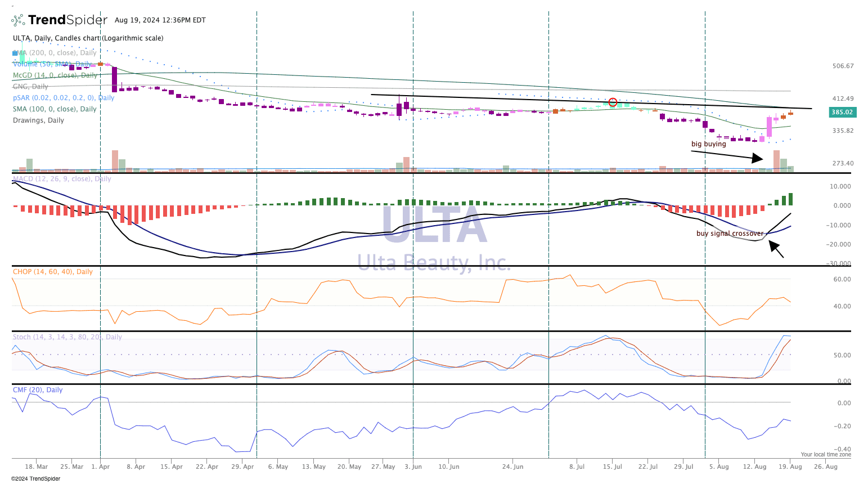Click the tallest recent volume bar in August
This screenshot has height=484, width=868.
pos(776,160)
